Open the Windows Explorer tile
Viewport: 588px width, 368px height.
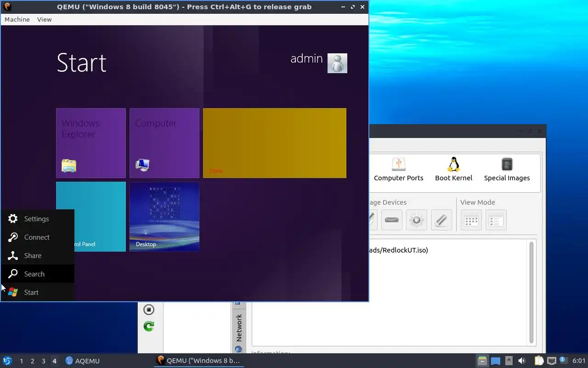91,143
